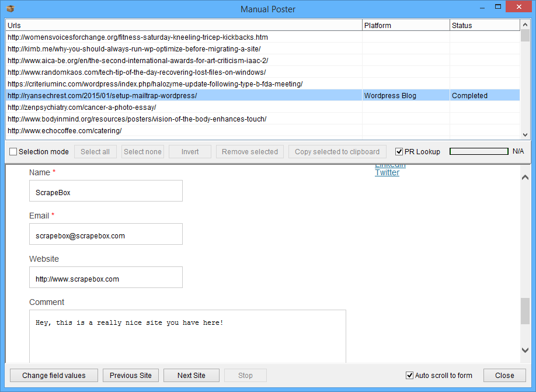Click the ScrapeBox app icon in title bar
The image size is (536, 392).
pyautogui.click(x=10, y=9)
